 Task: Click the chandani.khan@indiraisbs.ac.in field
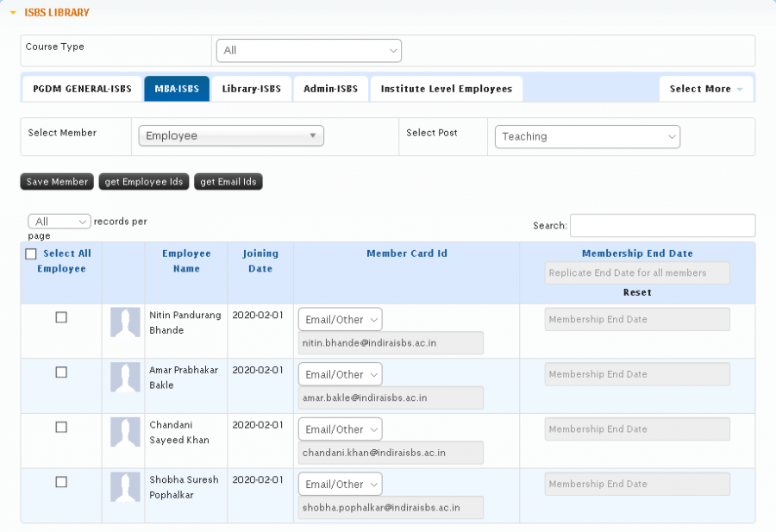(x=391, y=453)
